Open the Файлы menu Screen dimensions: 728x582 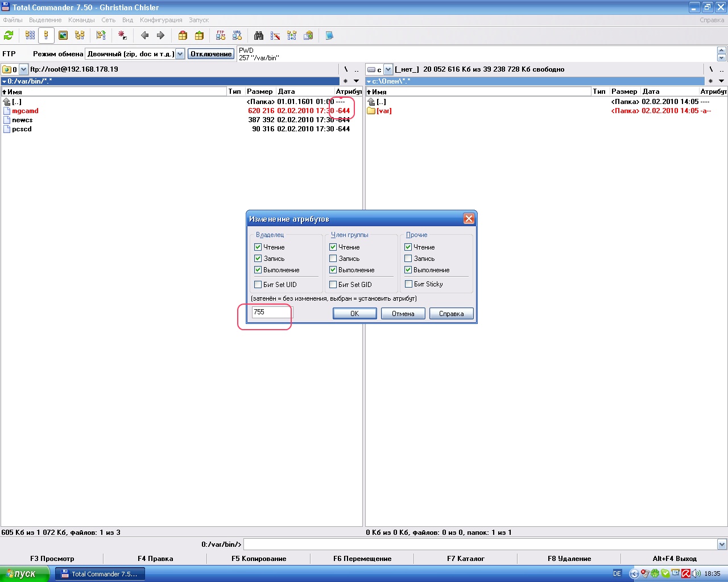[x=13, y=20]
